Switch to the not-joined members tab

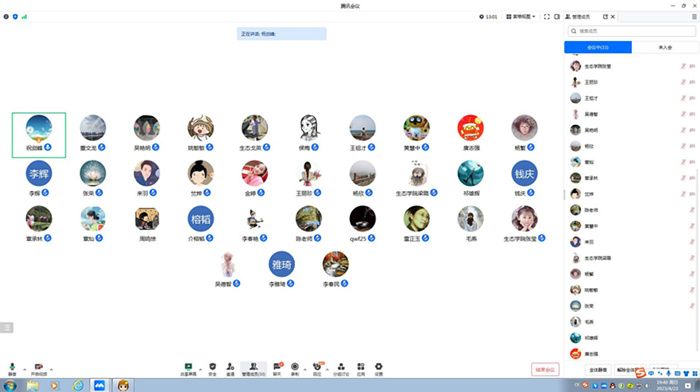(665, 47)
